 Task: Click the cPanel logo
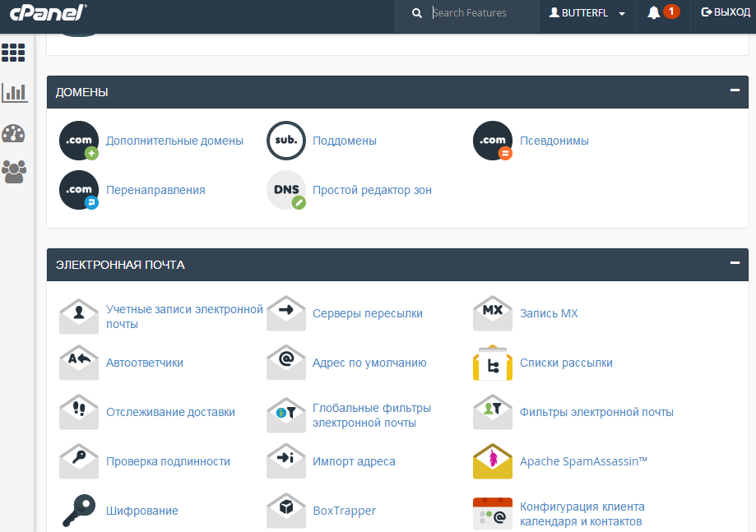(49, 13)
